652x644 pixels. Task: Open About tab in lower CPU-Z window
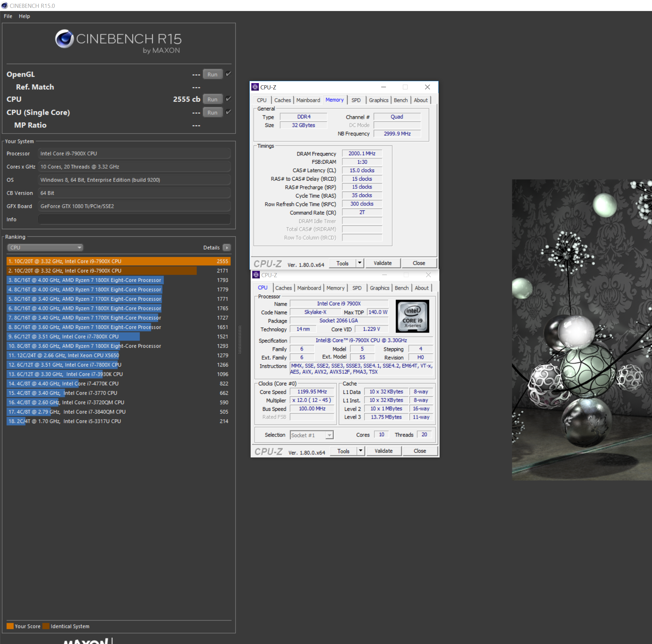coord(421,288)
